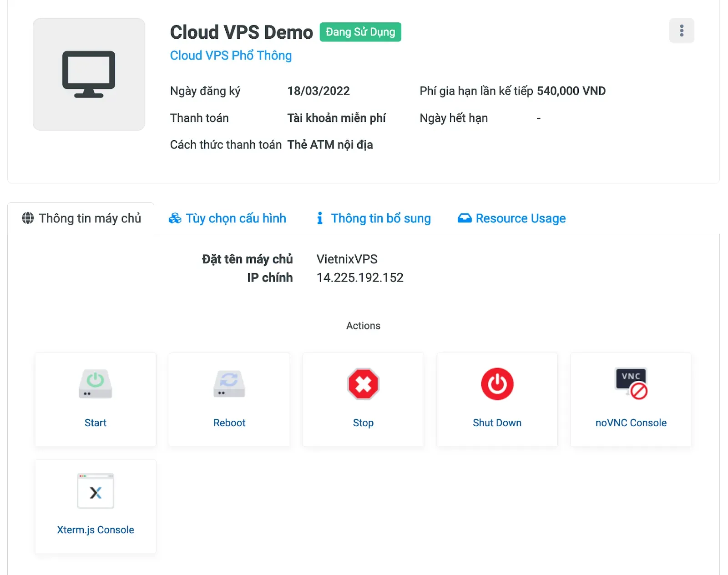728x575 pixels.
Task: Click the IP chính label
Action: click(270, 277)
